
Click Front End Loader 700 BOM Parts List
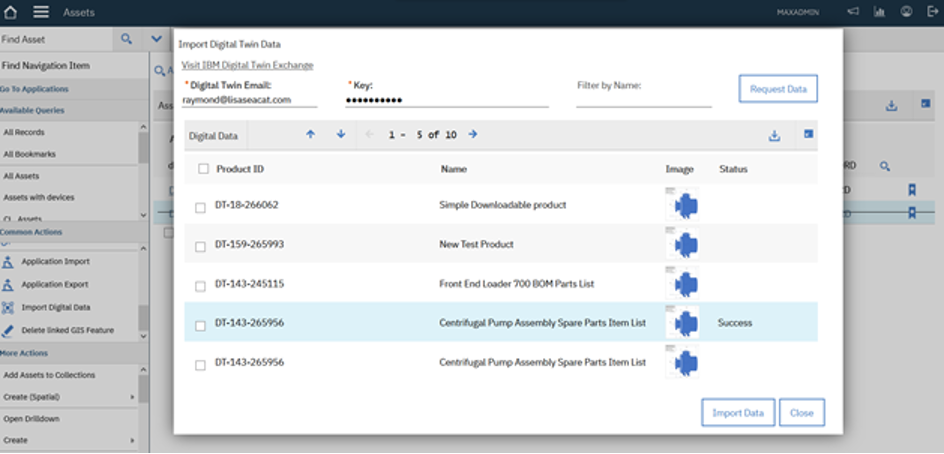(x=517, y=284)
